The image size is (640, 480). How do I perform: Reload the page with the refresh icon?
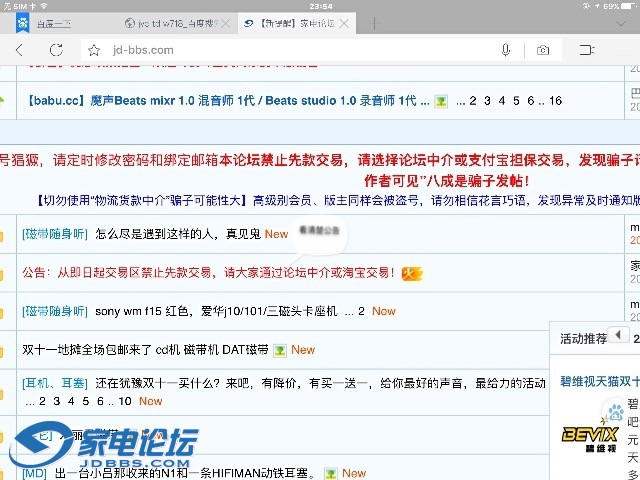[x=57, y=50]
